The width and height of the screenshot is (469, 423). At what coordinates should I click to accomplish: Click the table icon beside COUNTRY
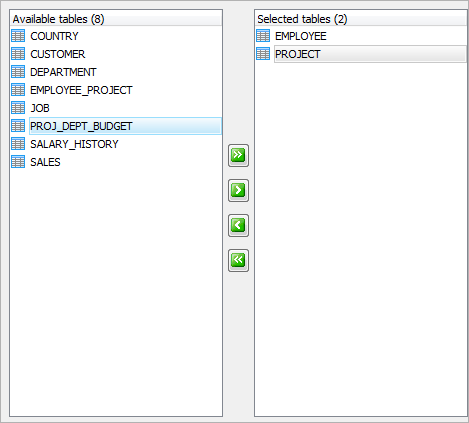(18, 36)
